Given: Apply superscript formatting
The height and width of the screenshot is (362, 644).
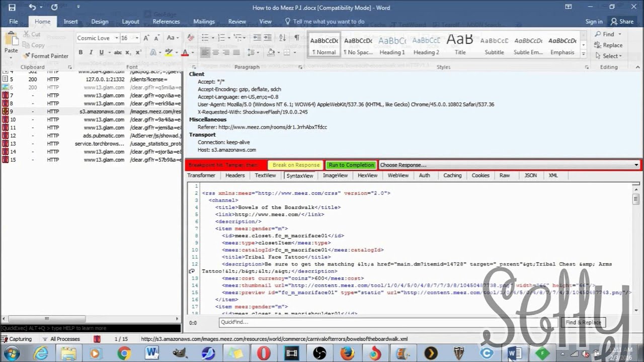Looking at the screenshot, I should [138, 52].
